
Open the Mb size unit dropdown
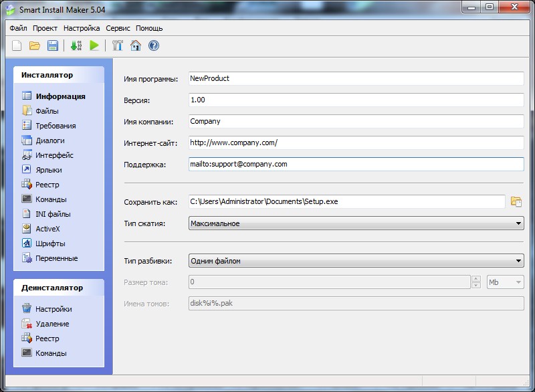[x=519, y=282]
